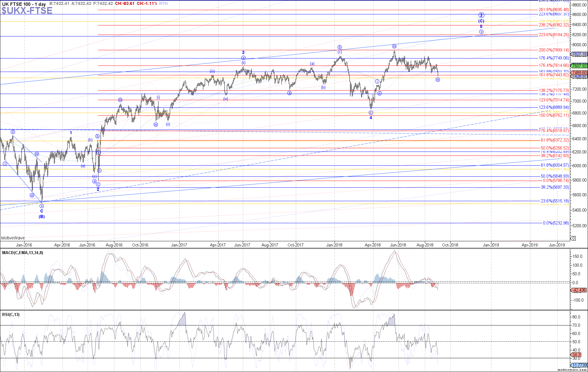Screen dimensions: 588x372
Task: Select the 261.8%(8695.48) Fibonacci label
Action: 554,10
